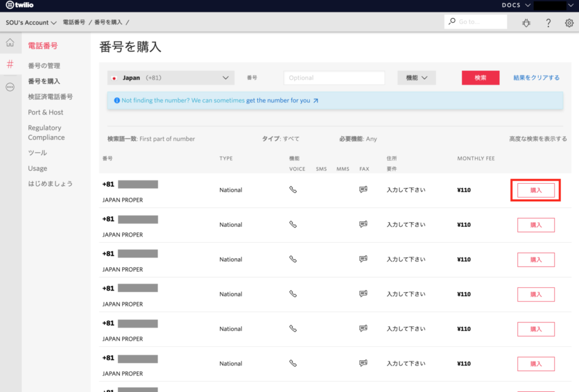Click the Twilio logo

pos(20,5)
